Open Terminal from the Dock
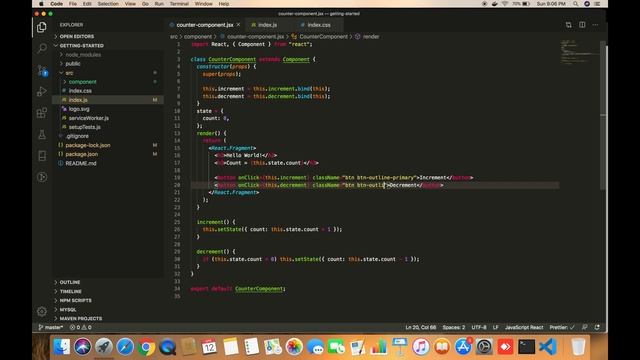This screenshot has width=640, height=360. [x=527, y=347]
